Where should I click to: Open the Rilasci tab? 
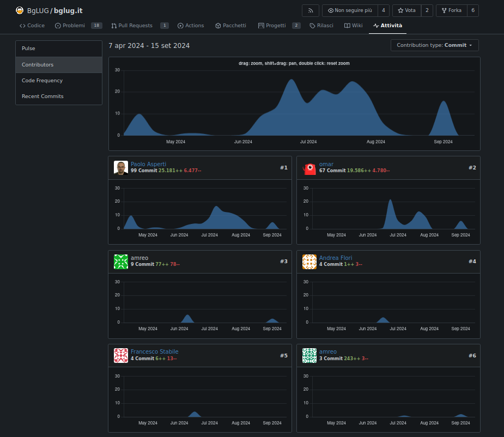tap(321, 26)
